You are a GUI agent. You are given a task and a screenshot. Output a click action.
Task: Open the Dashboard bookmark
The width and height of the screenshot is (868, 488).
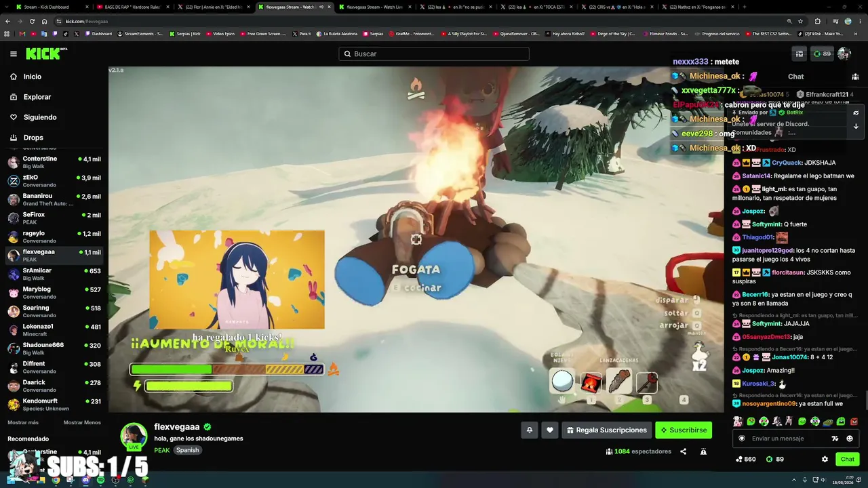(99, 34)
